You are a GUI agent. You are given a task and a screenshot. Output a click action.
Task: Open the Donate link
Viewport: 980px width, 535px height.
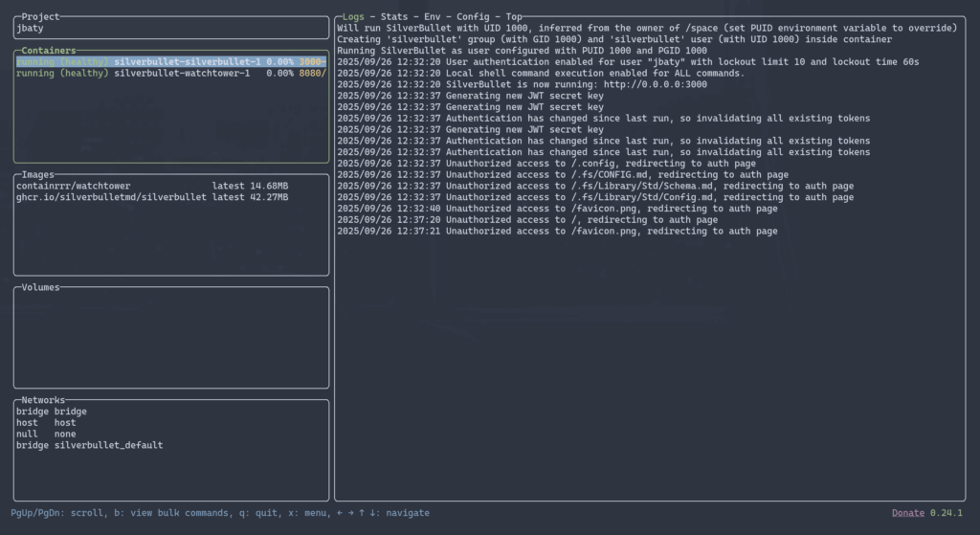(908, 513)
